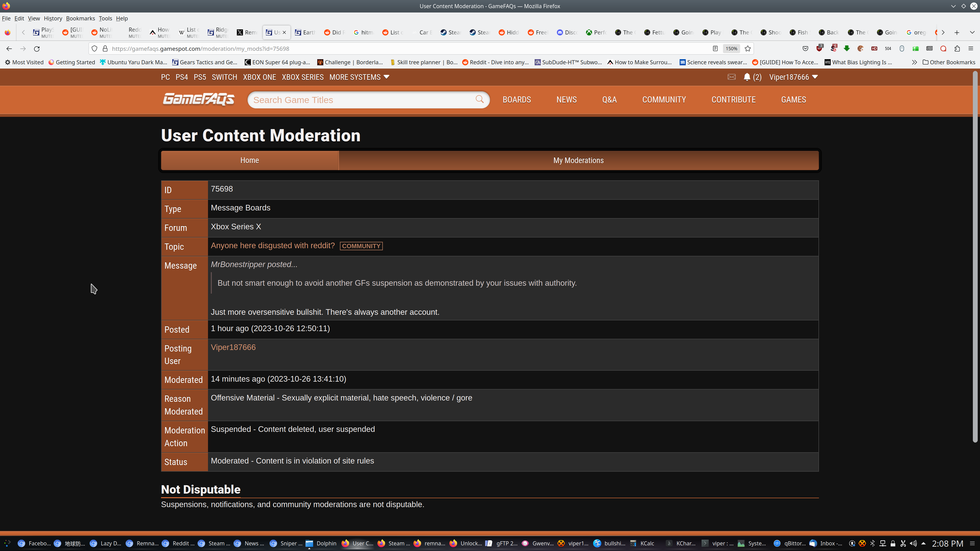Toggle reader view icon in address bar

tap(715, 49)
